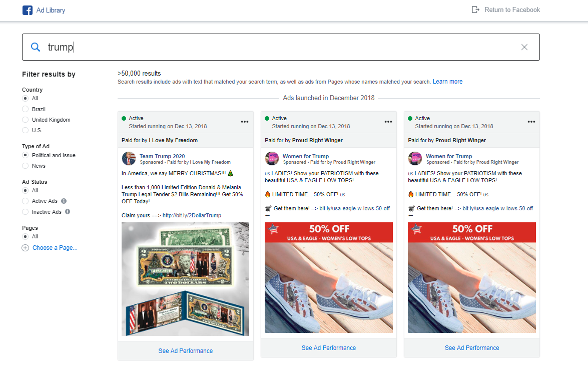
Task: Open info icon beside Active Ads
Action: [64, 201]
